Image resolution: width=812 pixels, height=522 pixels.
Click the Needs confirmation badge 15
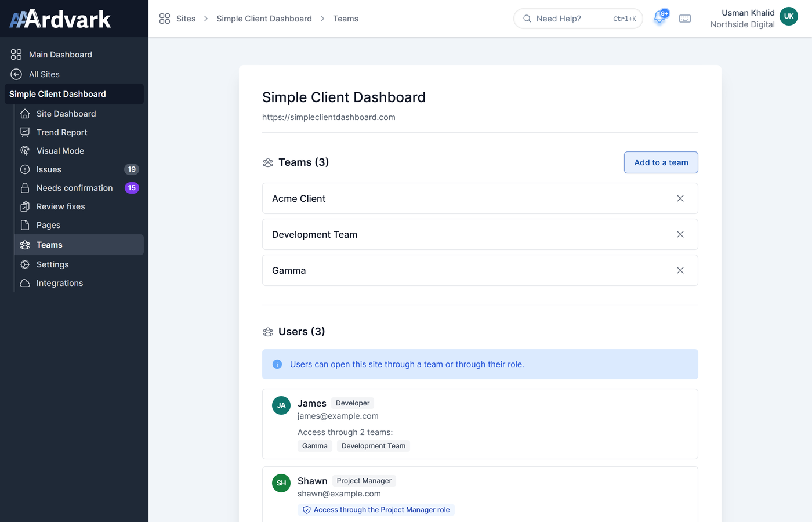(132, 188)
